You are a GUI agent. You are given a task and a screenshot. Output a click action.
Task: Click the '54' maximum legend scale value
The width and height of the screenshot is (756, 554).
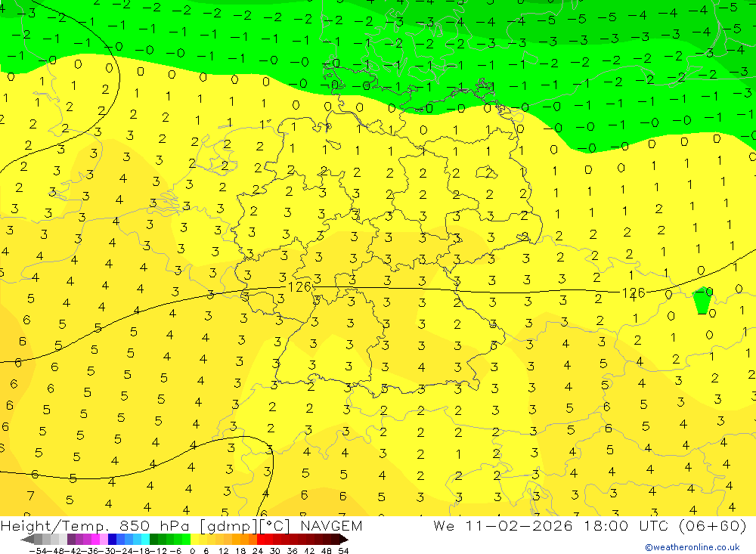(343, 551)
